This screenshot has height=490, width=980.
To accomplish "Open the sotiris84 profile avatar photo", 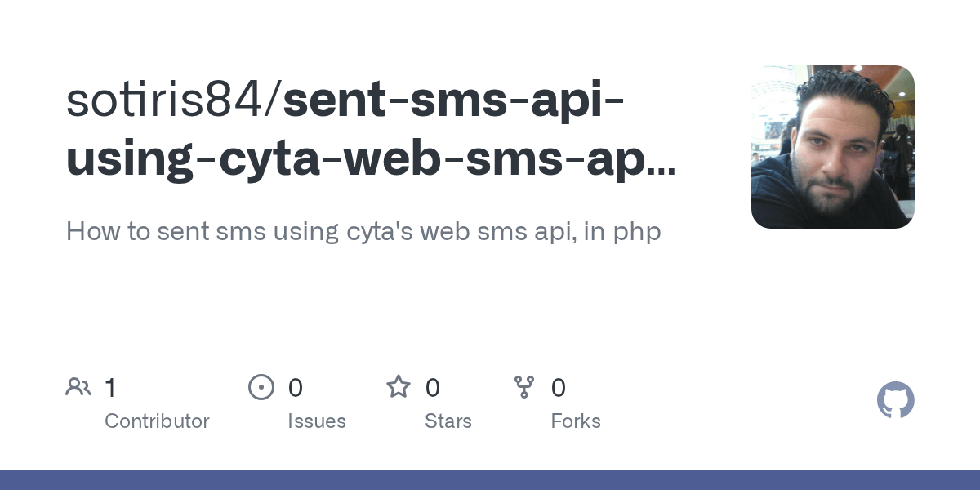I will click(833, 147).
